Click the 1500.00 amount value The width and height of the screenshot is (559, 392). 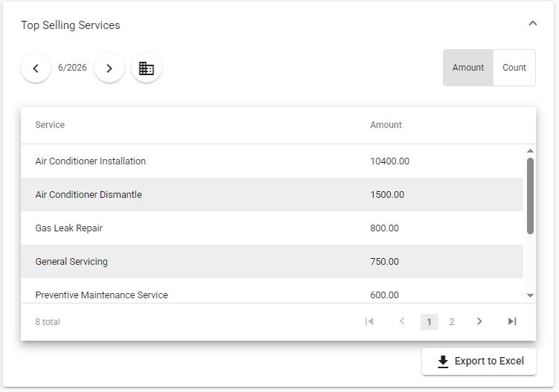[387, 195]
